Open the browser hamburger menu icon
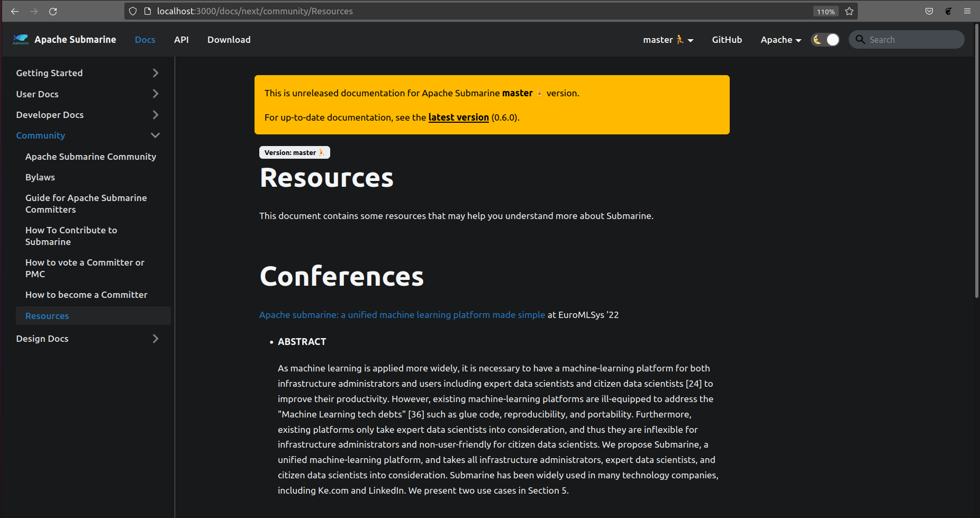Image resolution: width=980 pixels, height=518 pixels. [968, 11]
